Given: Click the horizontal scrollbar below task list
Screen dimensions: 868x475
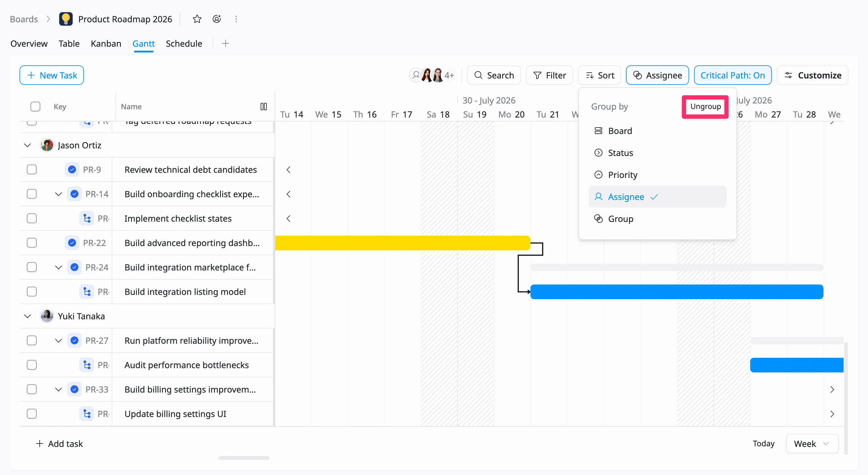Looking at the screenshot, I should pos(244,458).
